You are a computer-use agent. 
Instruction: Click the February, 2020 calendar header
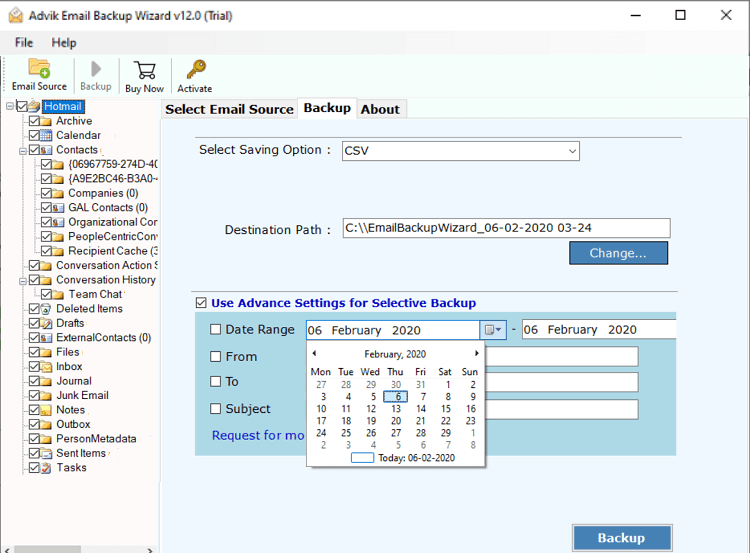(395, 354)
